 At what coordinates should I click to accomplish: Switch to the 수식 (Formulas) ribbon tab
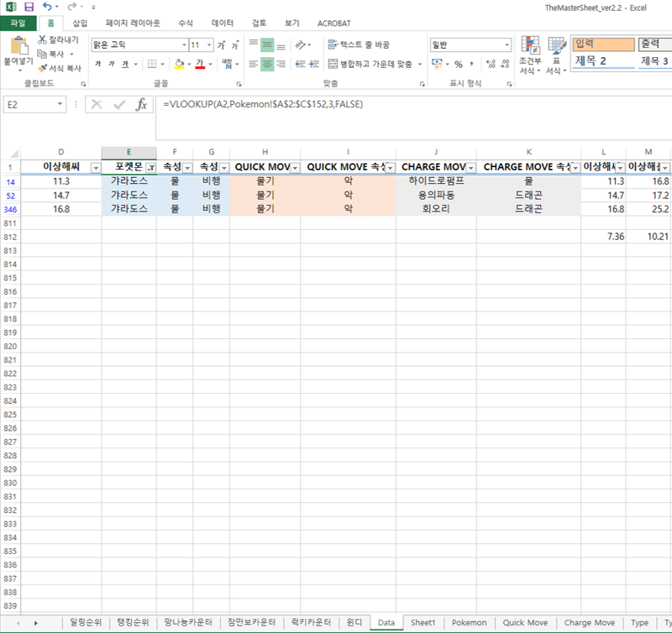coord(186,24)
